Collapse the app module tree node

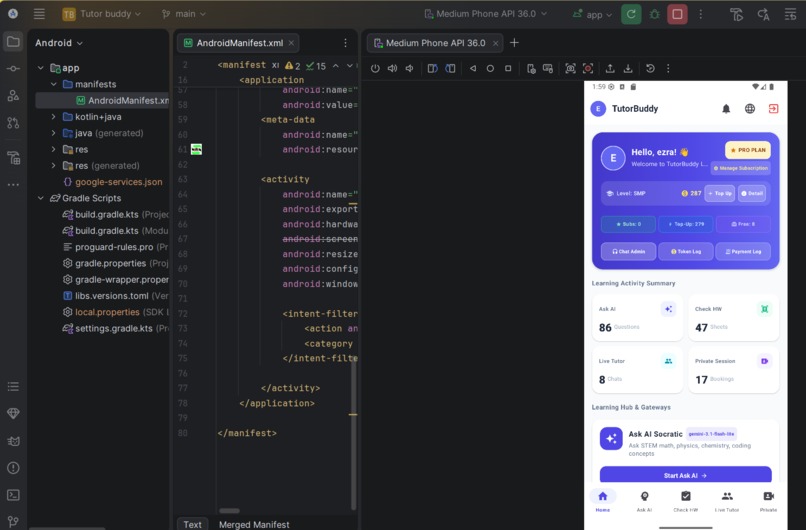41,68
